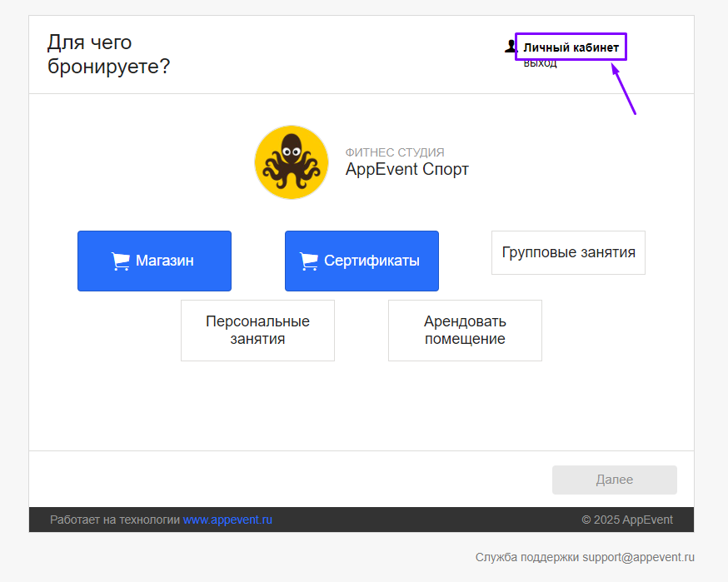The height and width of the screenshot is (582, 728).
Task: Log out via the выход link
Action: tap(540, 64)
